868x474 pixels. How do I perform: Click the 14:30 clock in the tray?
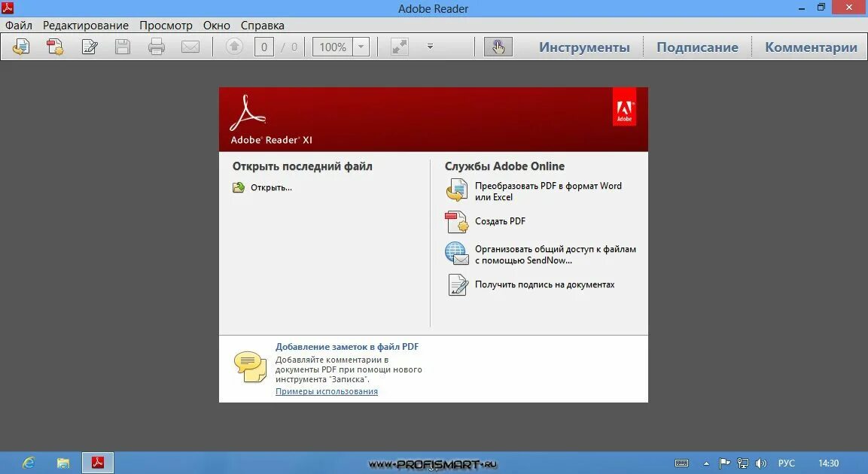click(829, 463)
